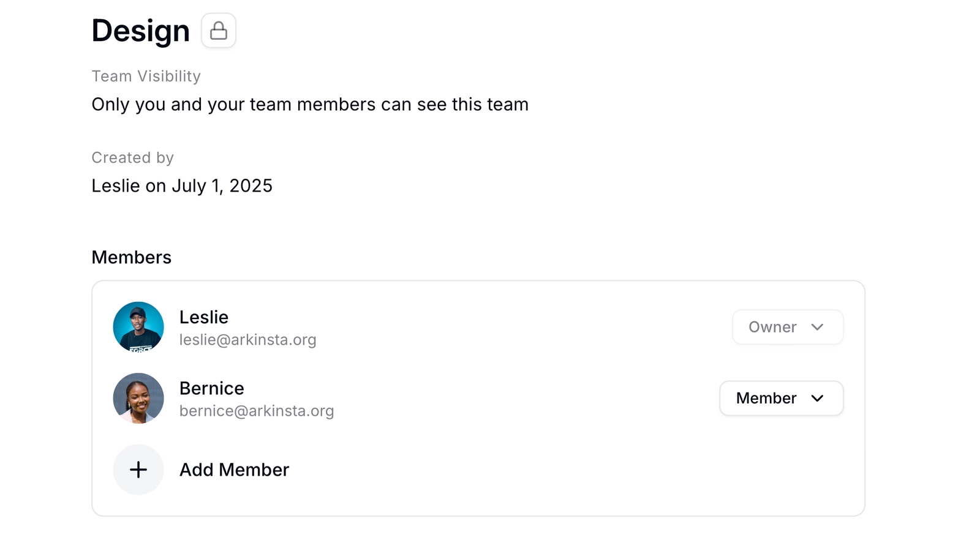Image resolution: width=980 pixels, height=551 pixels.
Task: Click the plus icon for adding members
Action: pyautogui.click(x=138, y=470)
